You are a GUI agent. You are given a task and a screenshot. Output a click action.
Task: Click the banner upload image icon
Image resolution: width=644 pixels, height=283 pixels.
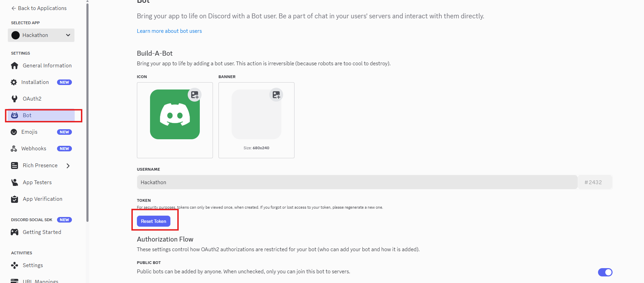pos(276,95)
